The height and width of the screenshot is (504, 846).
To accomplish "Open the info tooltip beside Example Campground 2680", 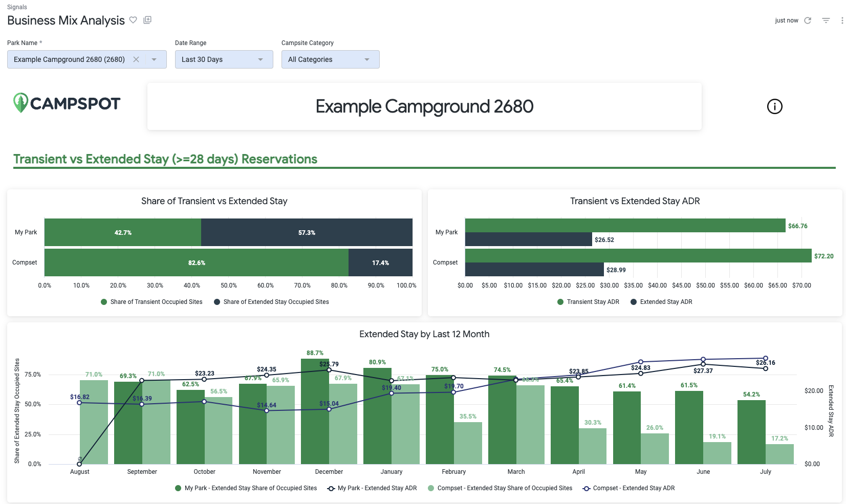I will click(x=774, y=106).
